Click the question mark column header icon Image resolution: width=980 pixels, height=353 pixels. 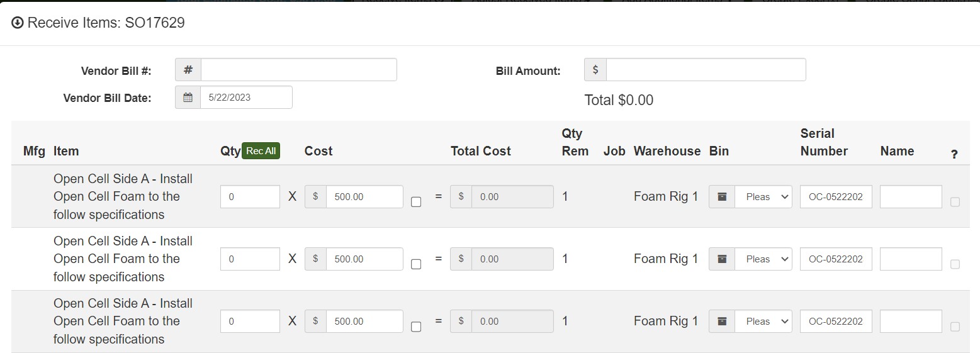click(954, 154)
